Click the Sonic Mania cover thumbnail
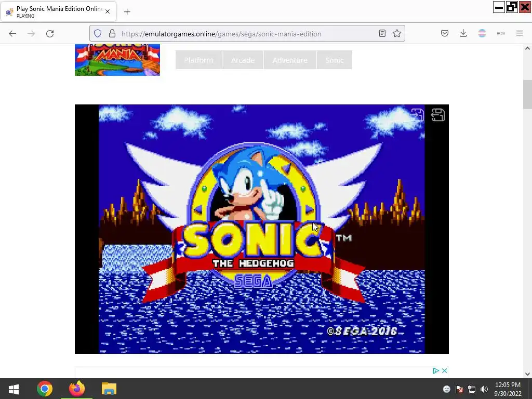Viewport: 532px width, 399px height. click(x=117, y=60)
